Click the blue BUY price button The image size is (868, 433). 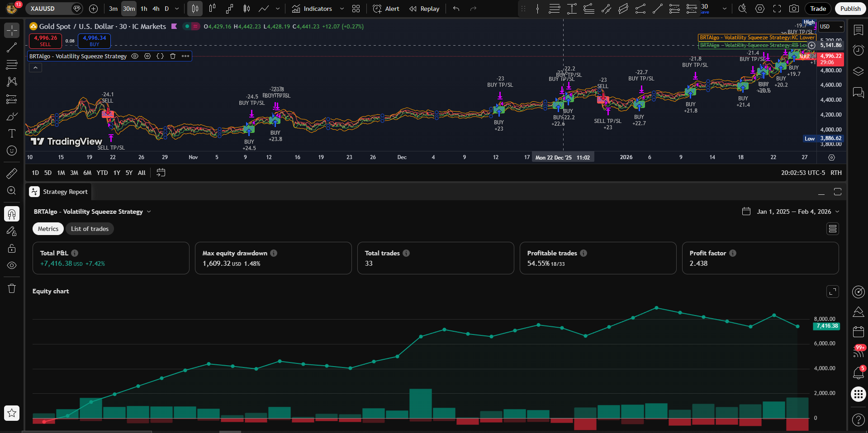click(94, 41)
